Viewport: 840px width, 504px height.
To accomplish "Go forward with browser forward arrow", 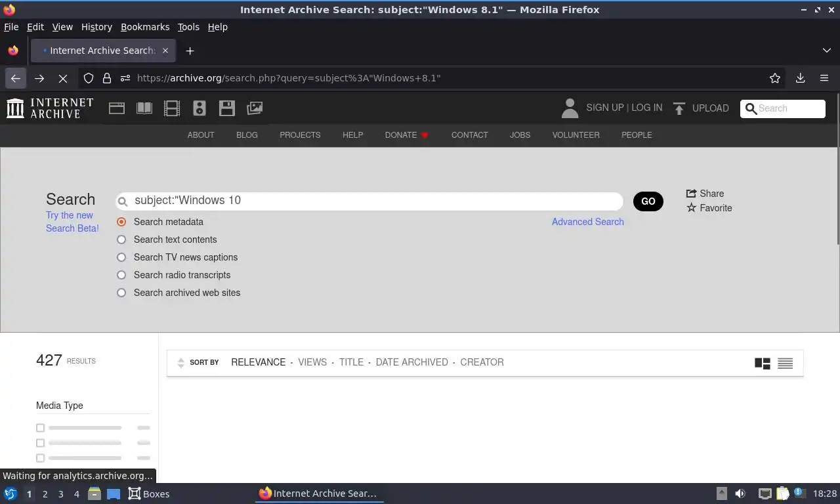I will (x=39, y=78).
